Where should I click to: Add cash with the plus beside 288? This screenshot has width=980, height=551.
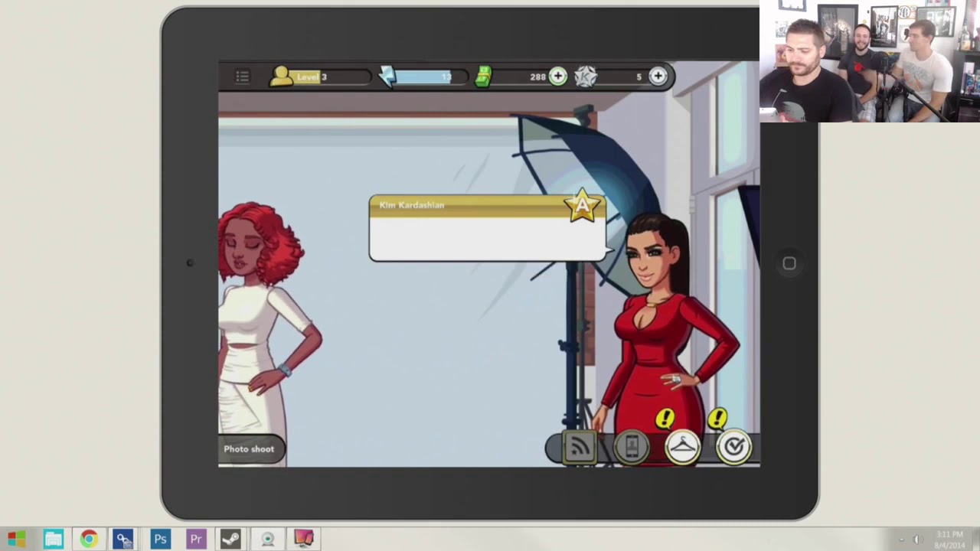point(558,77)
